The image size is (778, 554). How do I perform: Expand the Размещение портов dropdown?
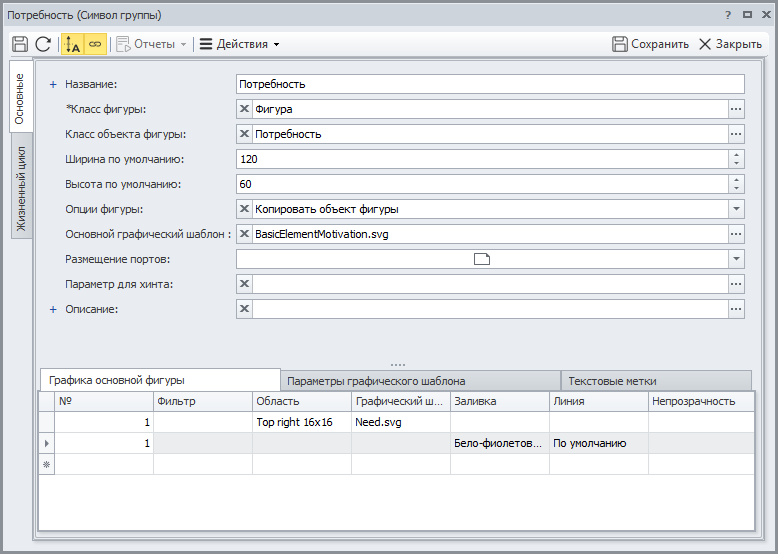736,259
